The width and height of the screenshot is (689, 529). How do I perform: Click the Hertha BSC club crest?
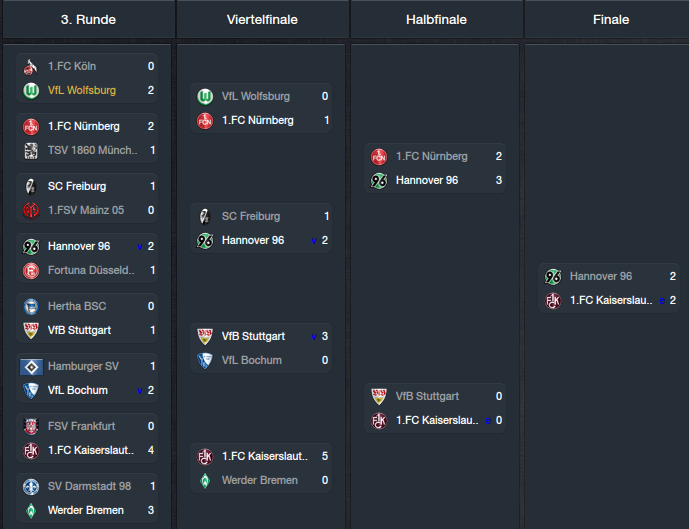click(x=31, y=307)
